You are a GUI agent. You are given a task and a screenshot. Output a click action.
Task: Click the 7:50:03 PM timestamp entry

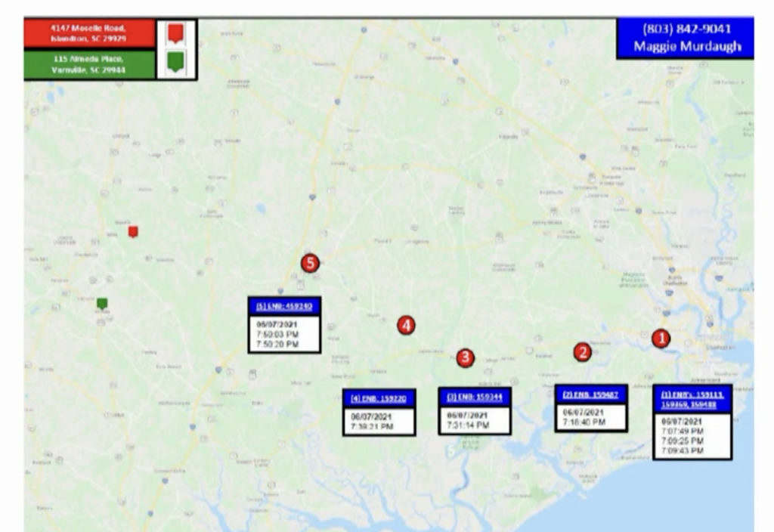click(279, 333)
